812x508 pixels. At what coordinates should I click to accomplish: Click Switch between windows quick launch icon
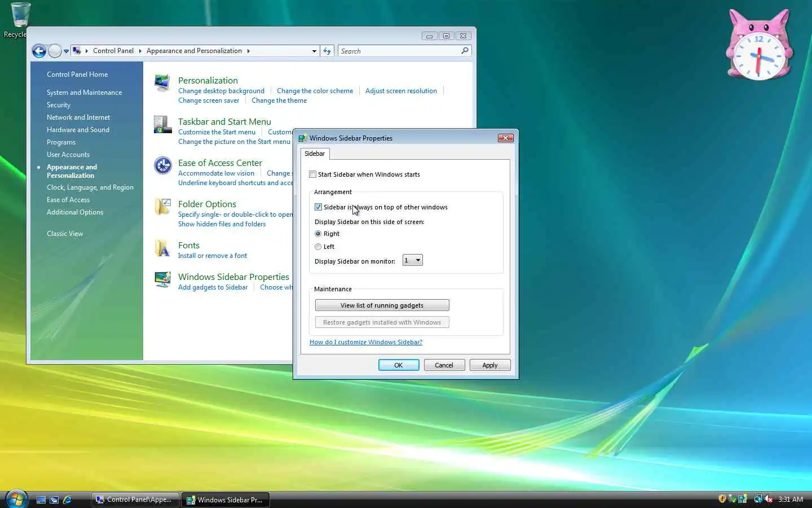54,500
